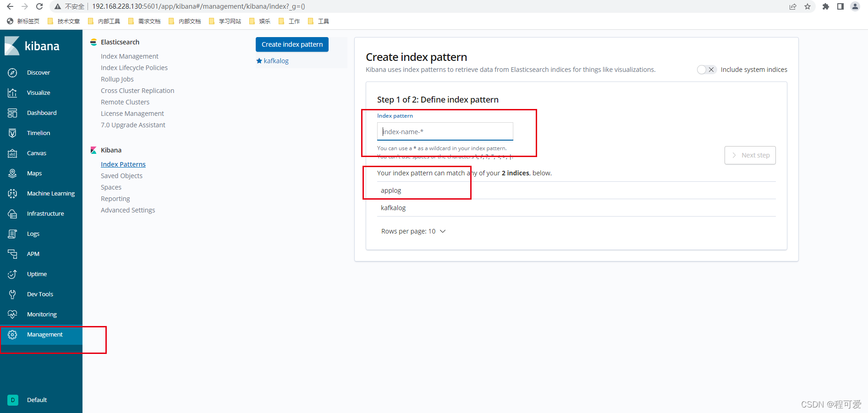Image resolution: width=868 pixels, height=413 pixels.
Task: Open Advanced Settings link
Action: (128, 210)
